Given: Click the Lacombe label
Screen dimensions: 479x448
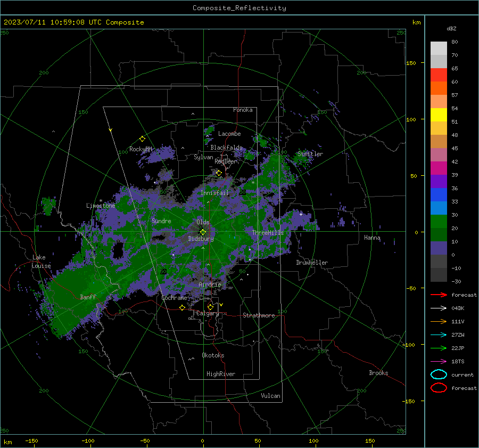Looking at the screenshot, I should coord(229,134).
